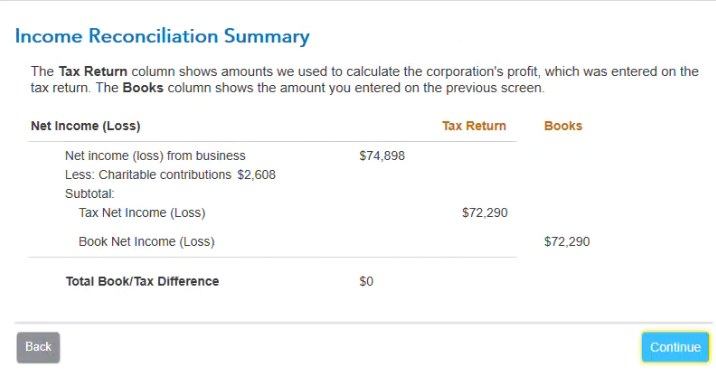Click the Tax Net Income (Loss) row label
The height and width of the screenshot is (377, 716).
[x=142, y=213]
